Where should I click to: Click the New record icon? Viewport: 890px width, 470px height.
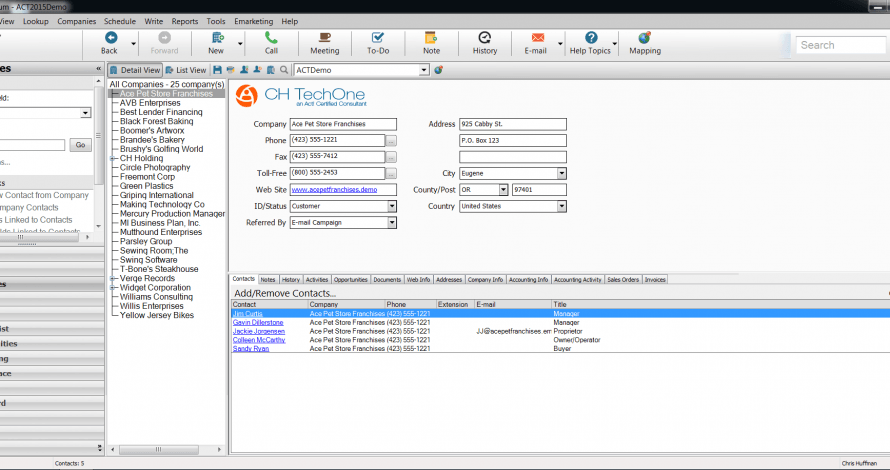217,37
